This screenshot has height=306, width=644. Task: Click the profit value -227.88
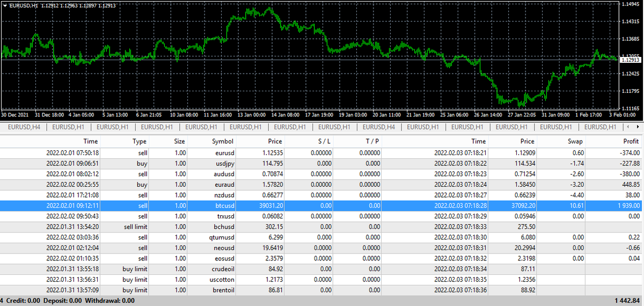(629, 163)
